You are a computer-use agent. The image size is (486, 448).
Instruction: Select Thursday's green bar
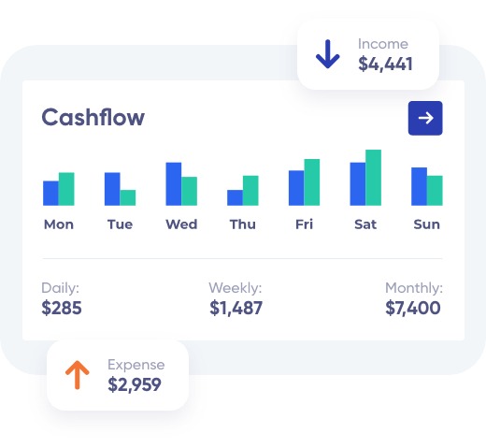click(250, 191)
